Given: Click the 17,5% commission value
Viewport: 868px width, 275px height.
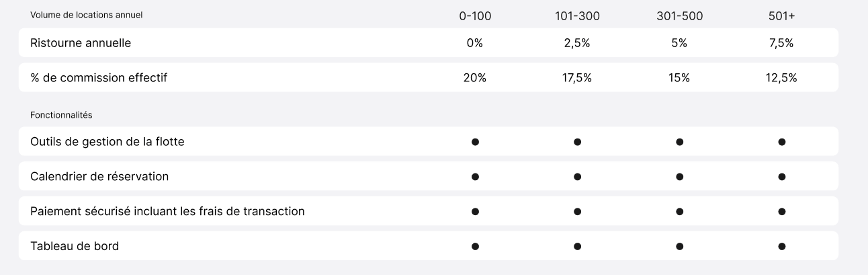Looking at the screenshot, I should coord(577,78).
